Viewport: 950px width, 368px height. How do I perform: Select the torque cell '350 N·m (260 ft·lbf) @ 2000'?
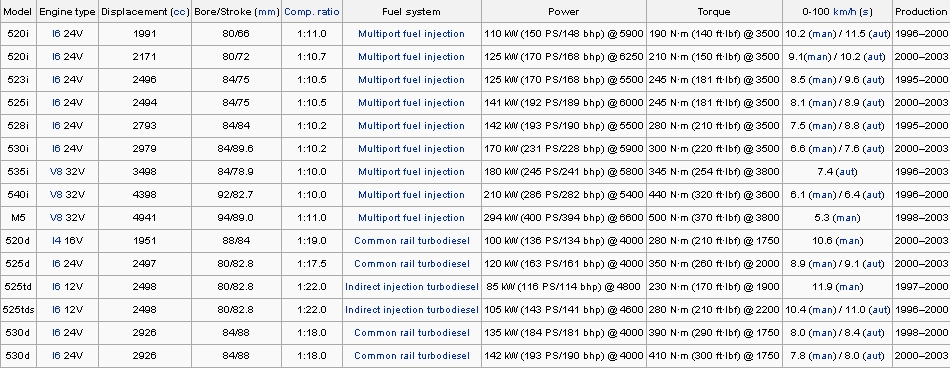coord(714,264)
